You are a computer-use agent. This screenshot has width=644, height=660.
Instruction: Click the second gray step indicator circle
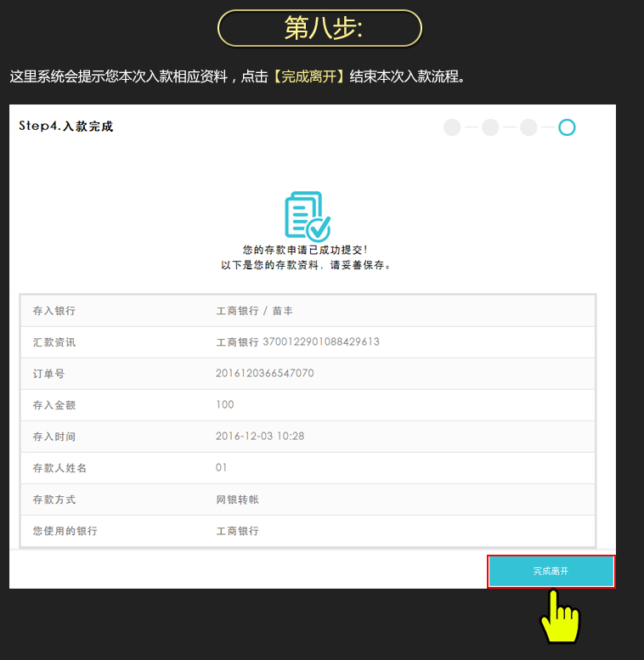(490, 127)
